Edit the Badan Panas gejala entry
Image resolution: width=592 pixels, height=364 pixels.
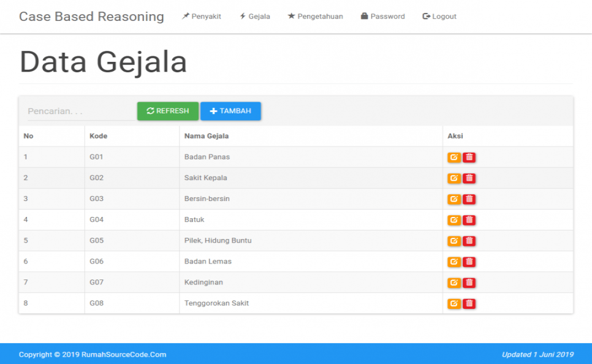coord(453,157)
